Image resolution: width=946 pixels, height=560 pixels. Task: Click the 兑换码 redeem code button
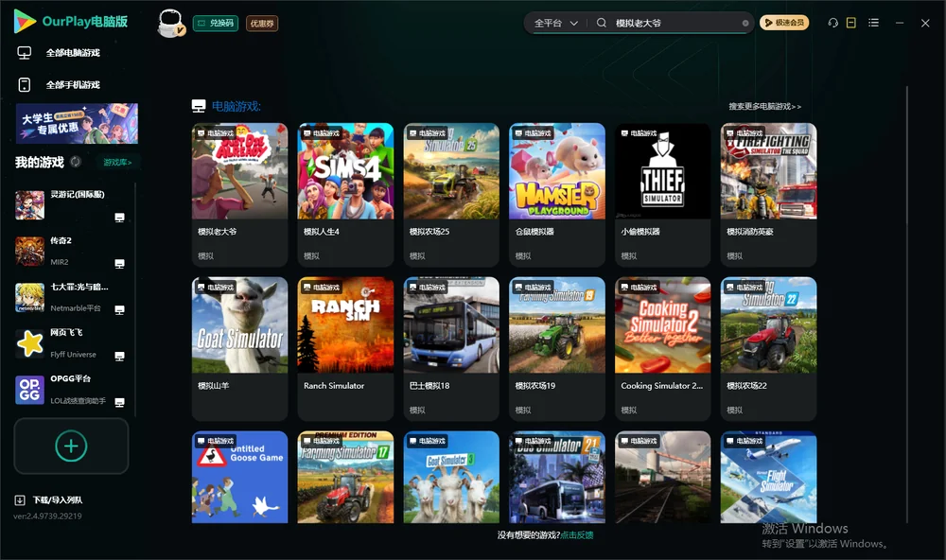click(x=216, y=23)
